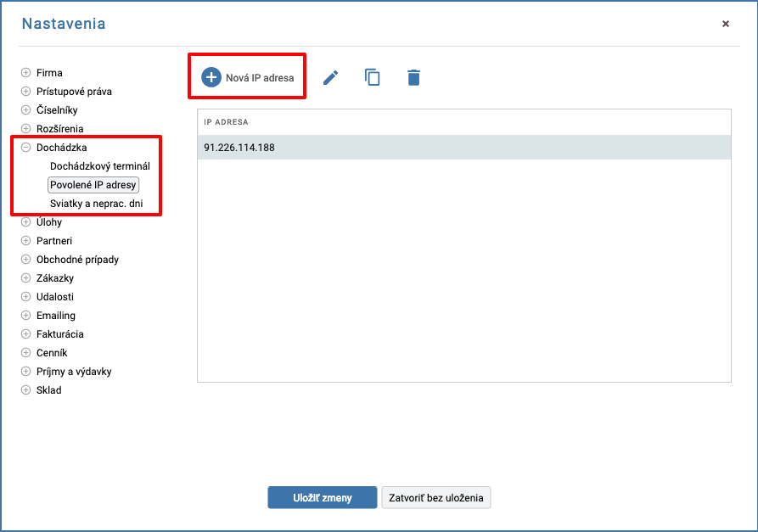Viewport: 758px width, 532px height.
Task: Expand the Emailing section
Action: tap(26, 316)
